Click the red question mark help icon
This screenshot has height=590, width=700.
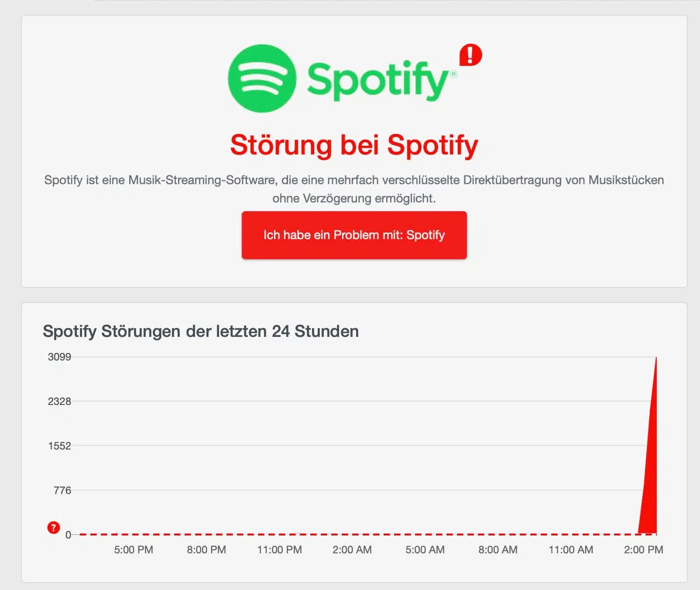[53, 527]
